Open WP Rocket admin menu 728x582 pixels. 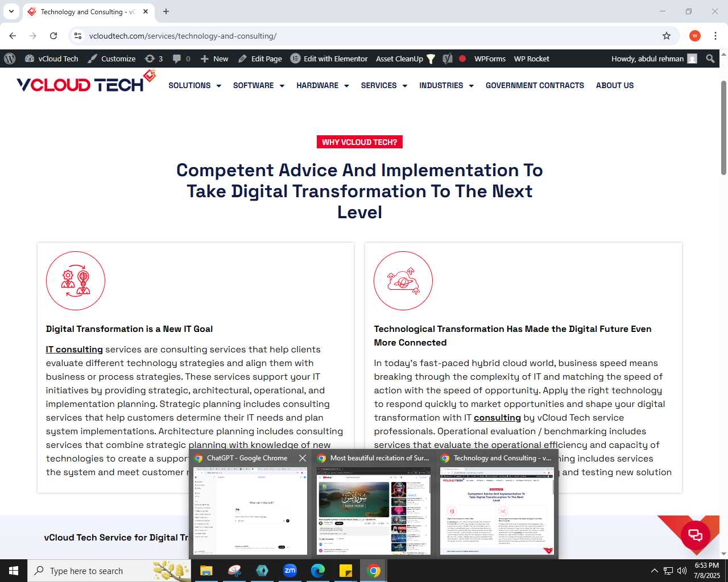(x=531, y=59)
